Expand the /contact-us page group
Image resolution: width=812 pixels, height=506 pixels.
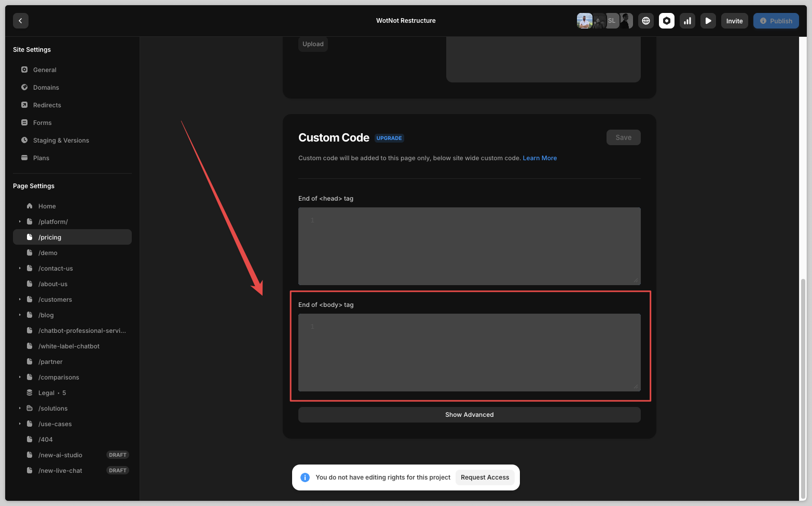20,269
